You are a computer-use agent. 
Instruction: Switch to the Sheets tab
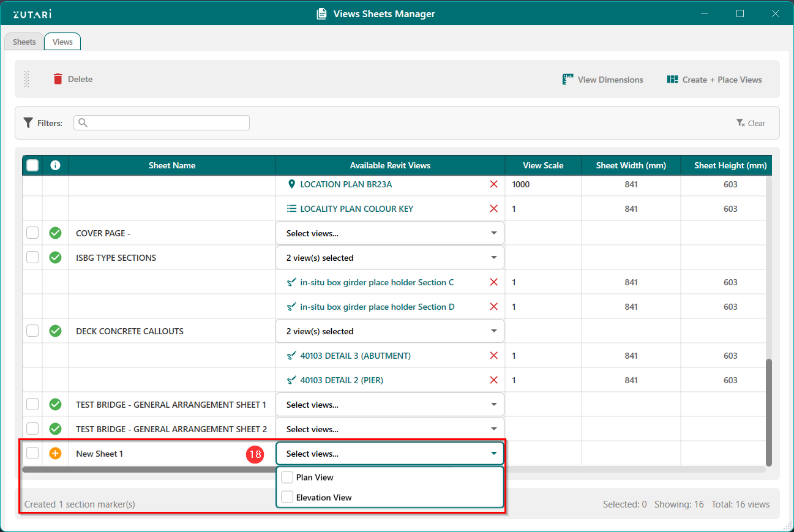click(24, 42)
